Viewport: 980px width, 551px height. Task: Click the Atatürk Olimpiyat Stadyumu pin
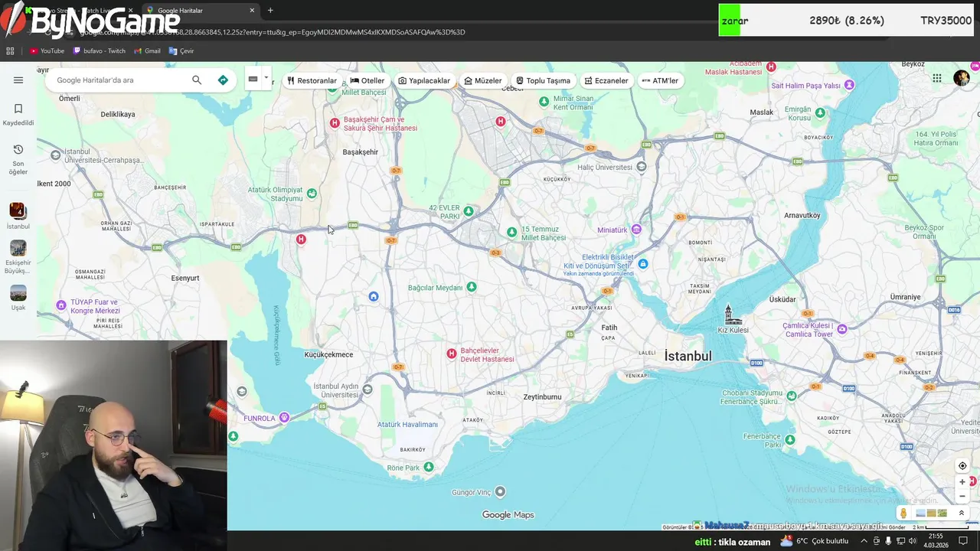(312, 194)
